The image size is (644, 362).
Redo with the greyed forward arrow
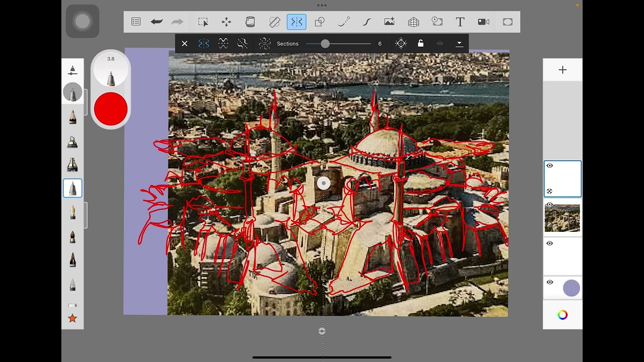(177, 22)
